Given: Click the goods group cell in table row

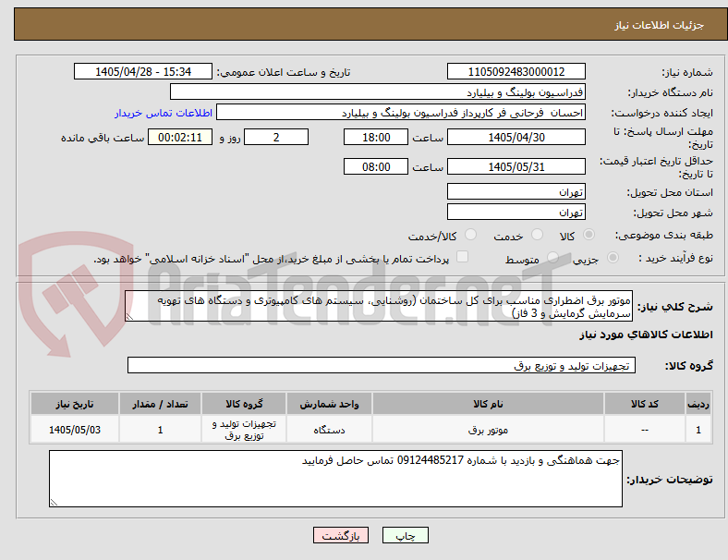Looking at the screenshot, I should coord(244,430).
